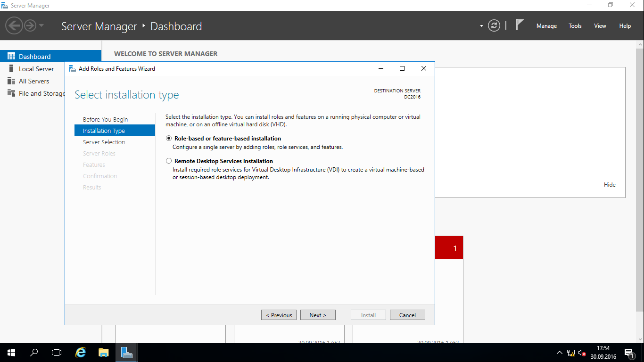Image resolution: width=644 pixels, height=362 pixels.
Task: Select File and Storage Services in the sidebar
Action: click(x=41, y=93)
